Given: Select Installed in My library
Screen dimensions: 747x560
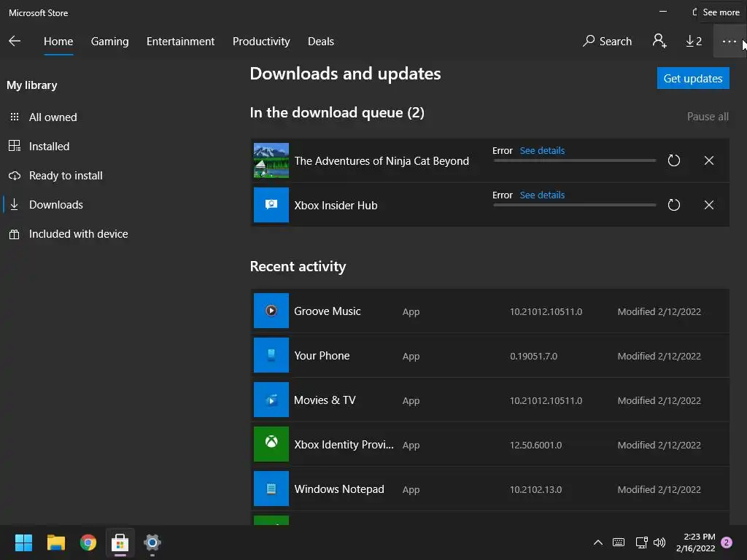Looking at the screenshot, I should click(x=49, y=146).
